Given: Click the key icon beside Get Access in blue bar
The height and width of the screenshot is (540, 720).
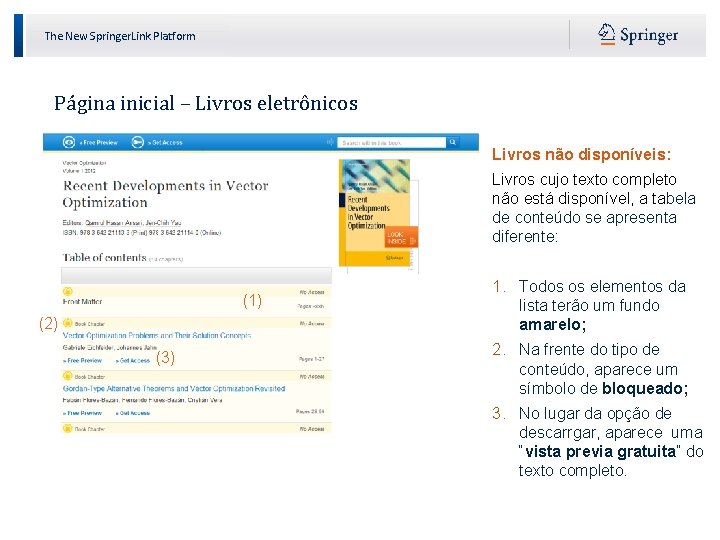Looking at the screenshot, I should pos(138,142).
